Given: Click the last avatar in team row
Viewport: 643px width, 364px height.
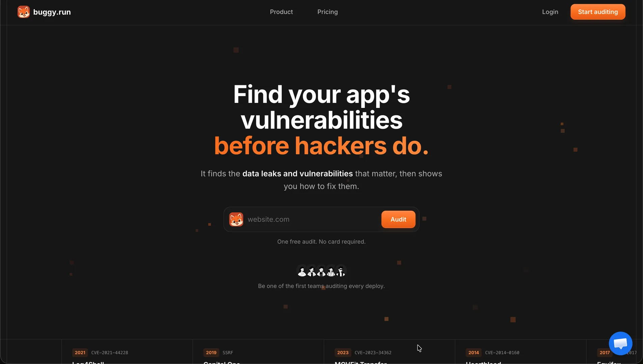Looking at the screenshot, I should point(341,271).
